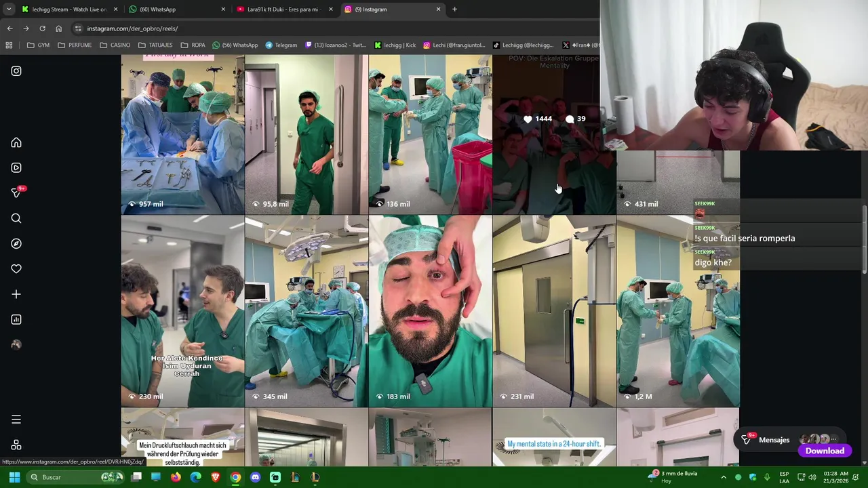Viewport: 868px width, 488px height.
Task: View site information icon in the address bar
Action: tap(79, 28)
